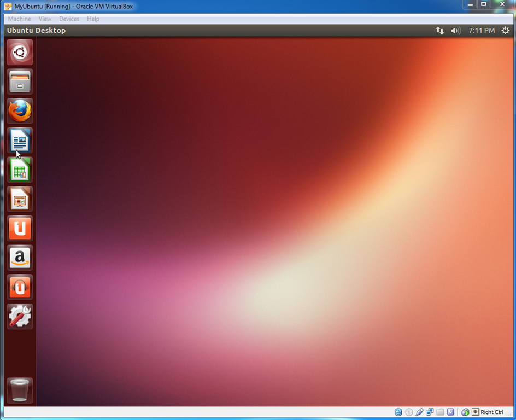Viewport: 516px width, 420px height.
Task: Click the Ubuntu Desktop panel title
Action: 36,31
